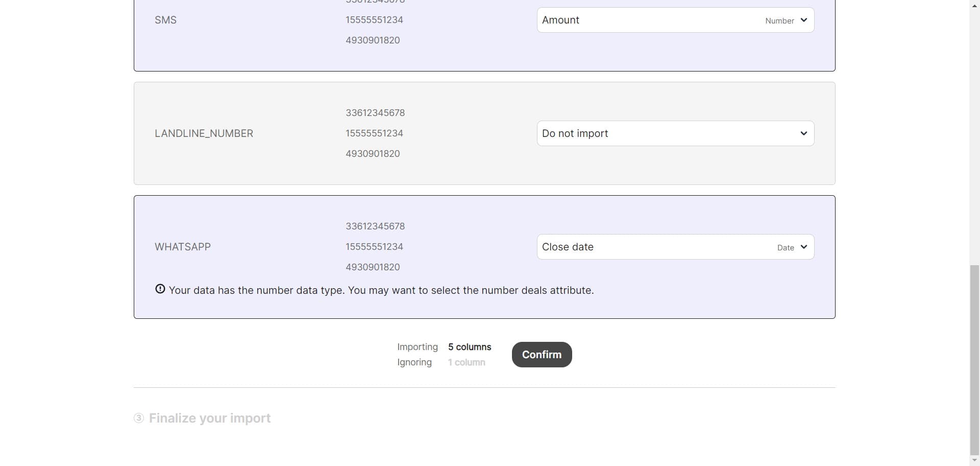
Task: Click the Ignoring 1 column summary text
Action: 441,362
